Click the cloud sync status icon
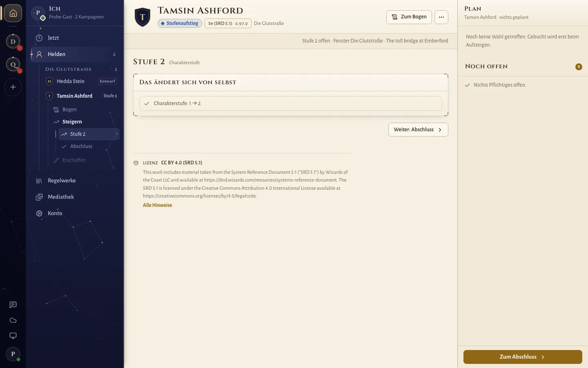The height and width of the screenshot is (368, 588). click(x=13, y=320)
